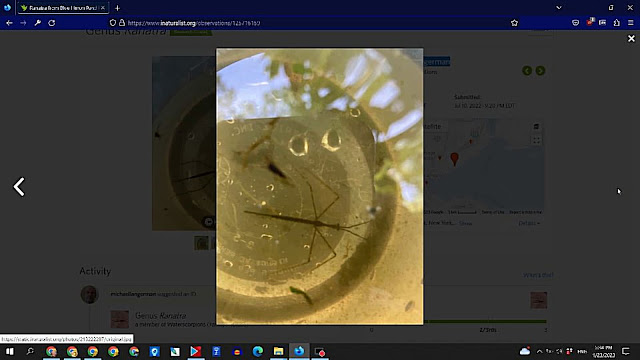Image resolution: width=640 pixels, height=360 pixels.
Task: Bookmark this page with the star
Action: (x=514, y=23)
